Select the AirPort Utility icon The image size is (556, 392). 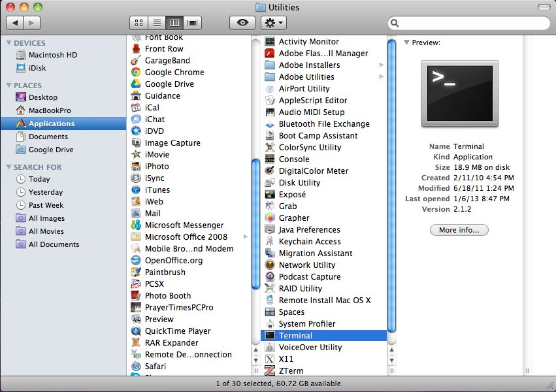point(270,89)
